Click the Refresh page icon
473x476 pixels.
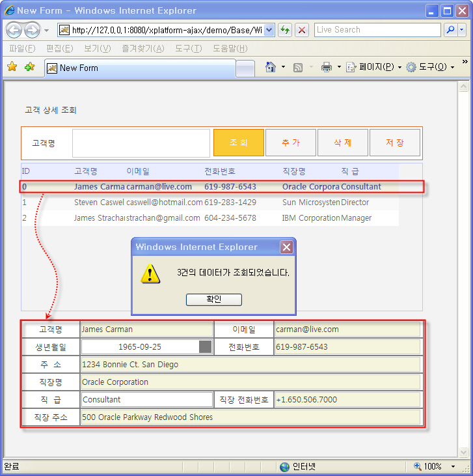click(x=285, y=30)
